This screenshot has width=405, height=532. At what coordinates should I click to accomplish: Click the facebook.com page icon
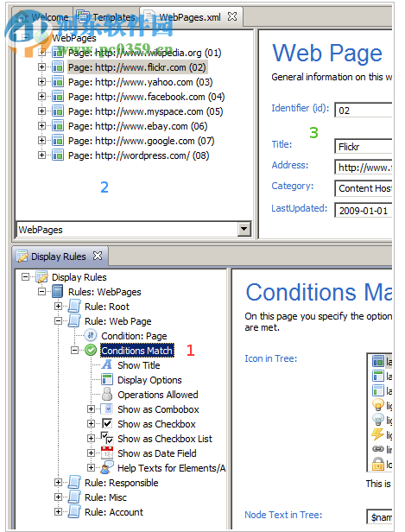(x=58, y=97)
